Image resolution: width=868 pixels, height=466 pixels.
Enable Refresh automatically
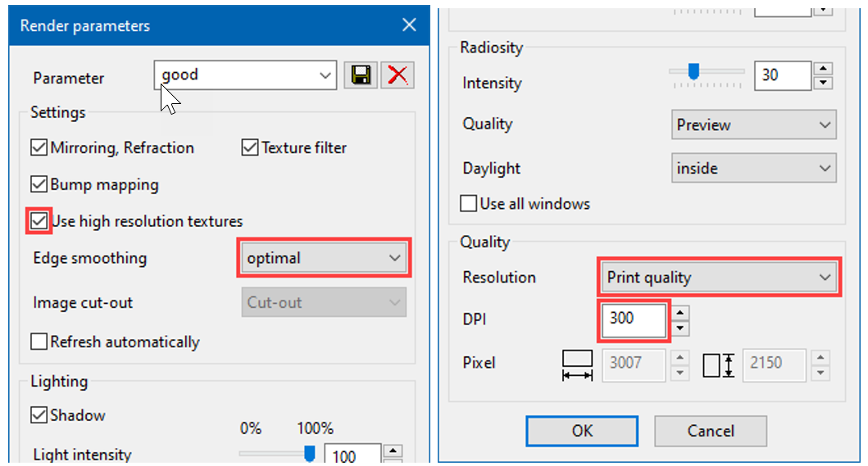(x=39, y=342)
